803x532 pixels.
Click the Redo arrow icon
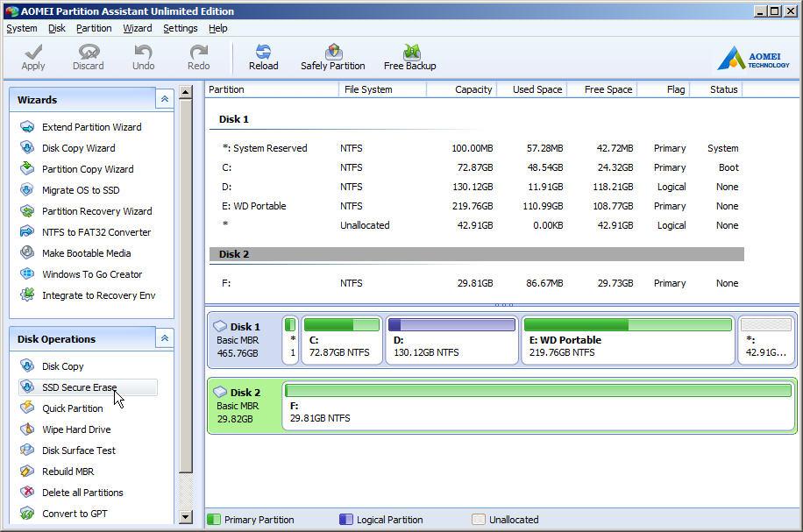[199, 51]
